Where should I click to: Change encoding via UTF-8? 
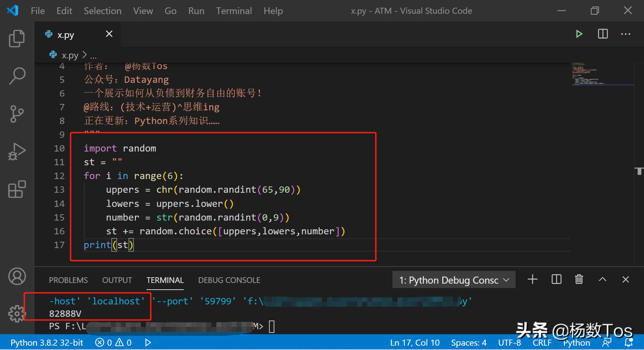(x=509, y=343)
